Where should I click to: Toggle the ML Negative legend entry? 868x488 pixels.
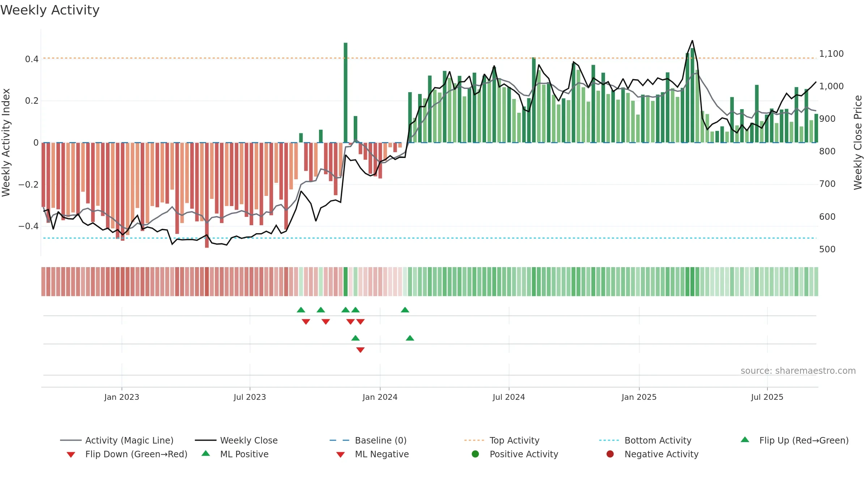coord(373,454)
